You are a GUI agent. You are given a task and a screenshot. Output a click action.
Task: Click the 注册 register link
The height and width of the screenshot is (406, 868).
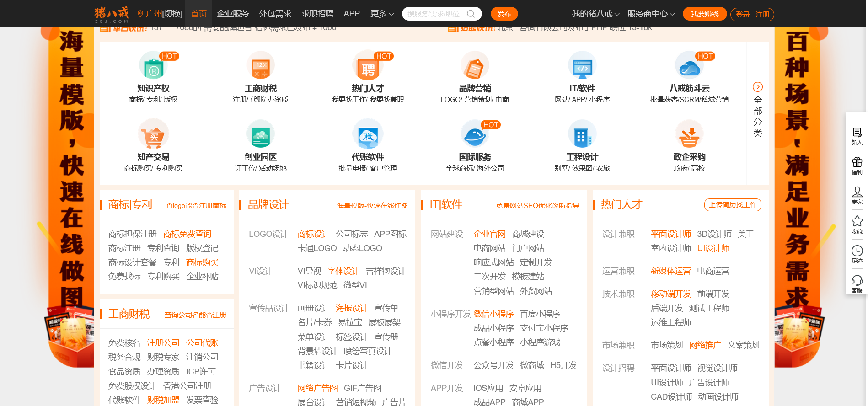762,14
